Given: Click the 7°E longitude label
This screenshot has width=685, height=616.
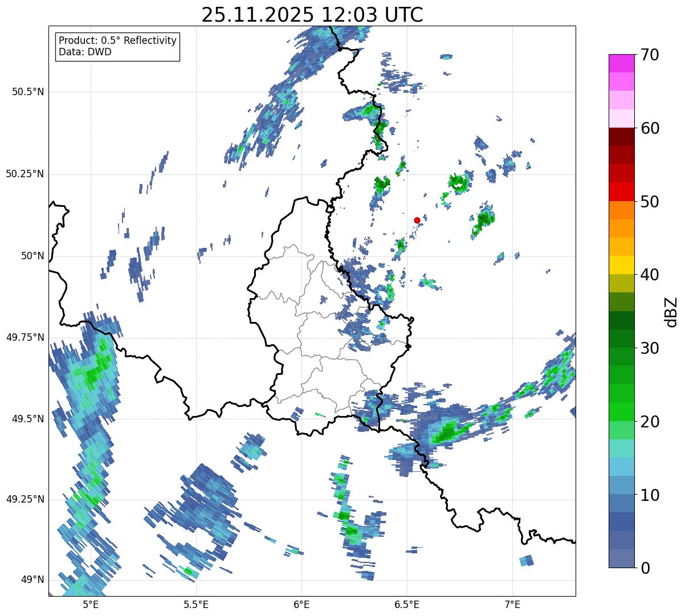Looking at the screenshot, I should 512,605.
